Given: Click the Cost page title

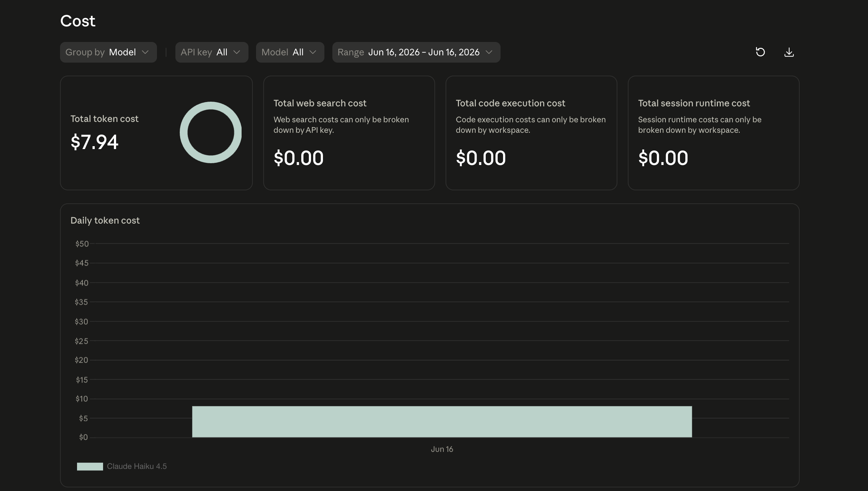Looking at the screenshot, I should 78,21.
